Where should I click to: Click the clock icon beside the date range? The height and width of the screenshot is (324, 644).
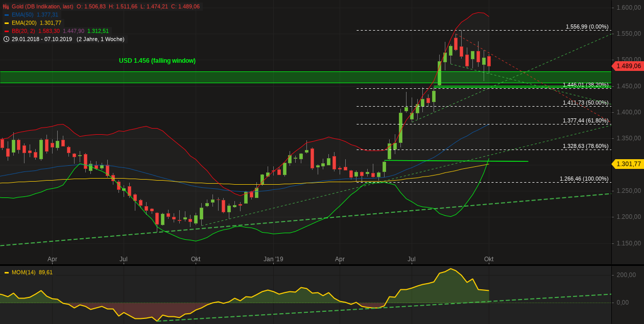coord(6,39)
